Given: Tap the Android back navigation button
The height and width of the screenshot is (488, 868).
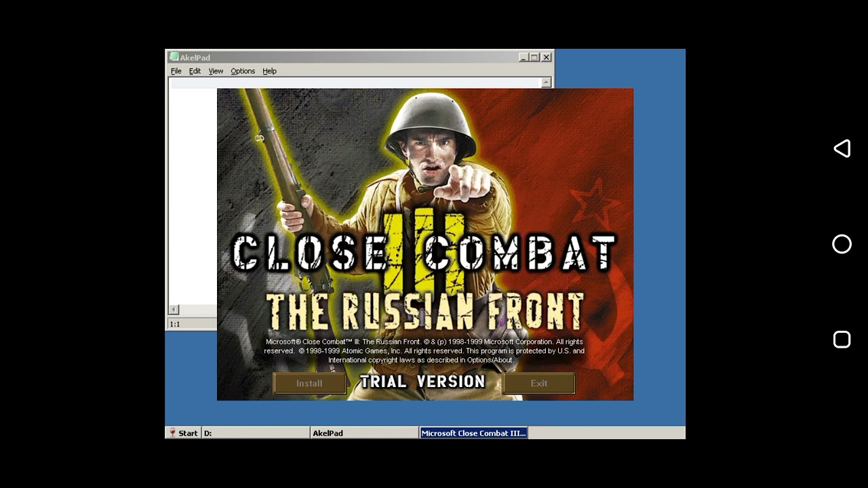Looking at the screenshot, I should 842,148.
